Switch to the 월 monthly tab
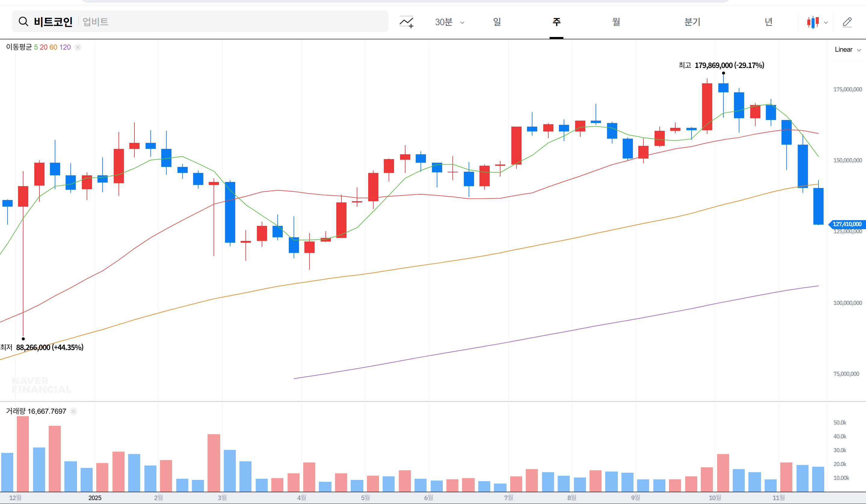Image resolution: width=866 pixels, height=504 pixels. (x=616, y=22)
